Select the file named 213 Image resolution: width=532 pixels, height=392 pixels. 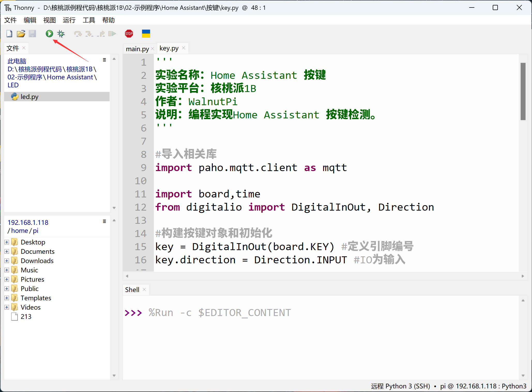[x=26, y=317]
